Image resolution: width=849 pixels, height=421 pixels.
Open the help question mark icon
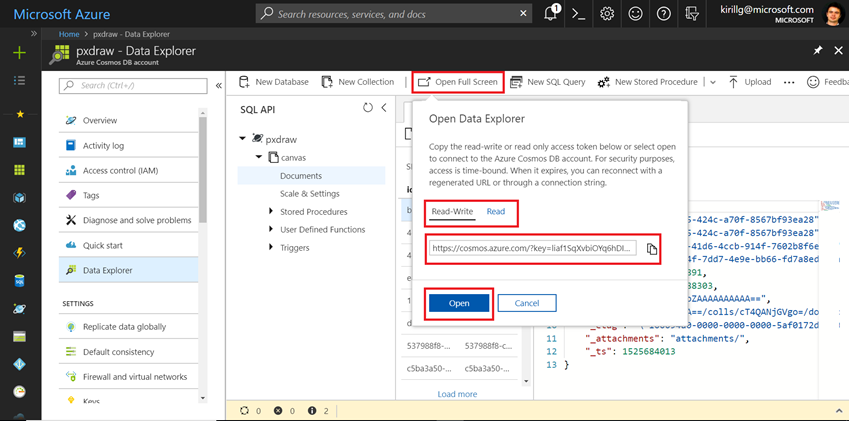[663, 14]
